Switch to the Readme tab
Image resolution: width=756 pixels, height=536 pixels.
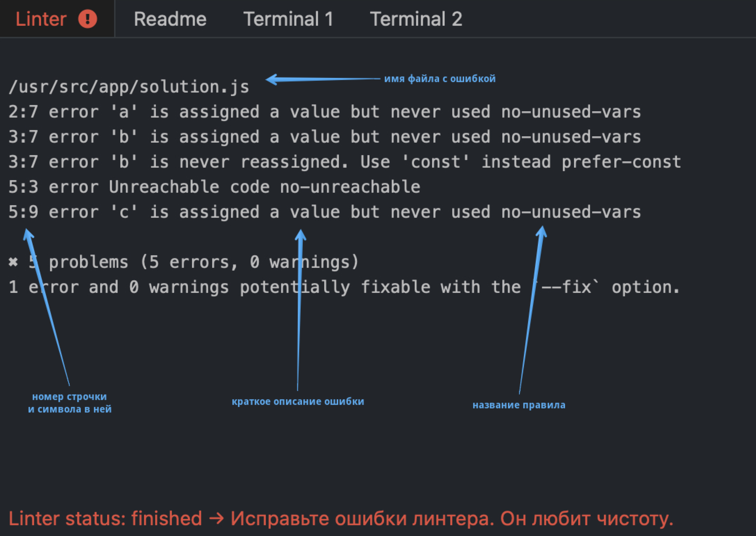[170, 19]
